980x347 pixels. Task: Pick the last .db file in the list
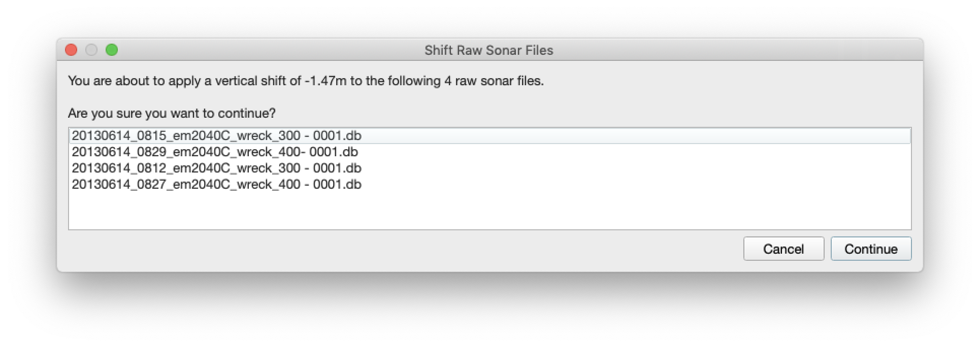(x=216, y=185)
